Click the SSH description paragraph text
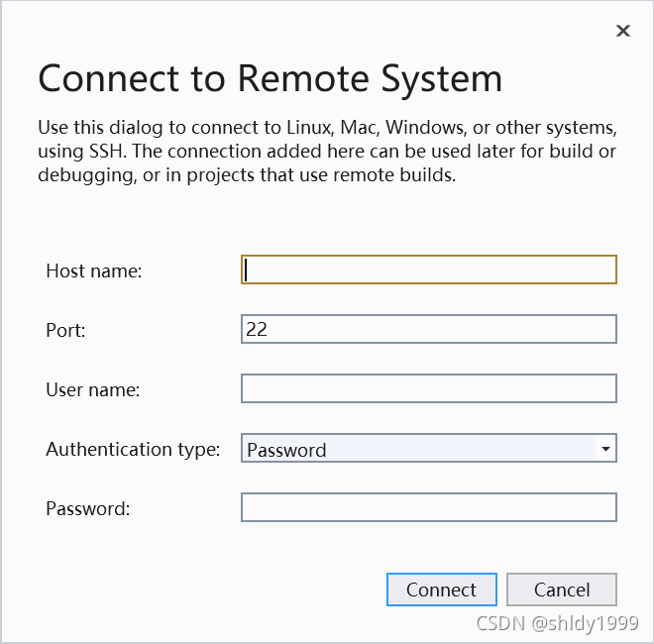The width and height of the screenshot is (654, 644). pos(327,151)
